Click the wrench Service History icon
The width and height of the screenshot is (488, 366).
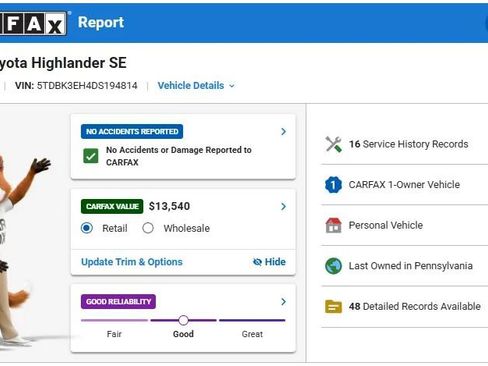[333, 144]
